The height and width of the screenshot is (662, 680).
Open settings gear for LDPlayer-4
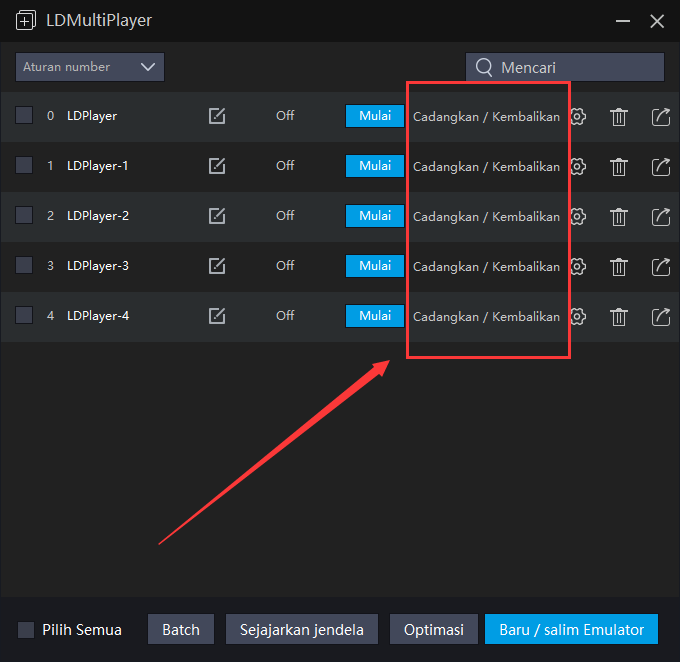(578, 316)
